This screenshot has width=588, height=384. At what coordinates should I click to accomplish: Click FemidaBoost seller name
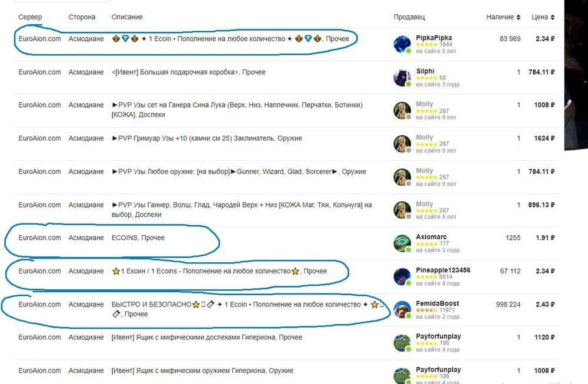pyautogui.click(x=437, y=303)
